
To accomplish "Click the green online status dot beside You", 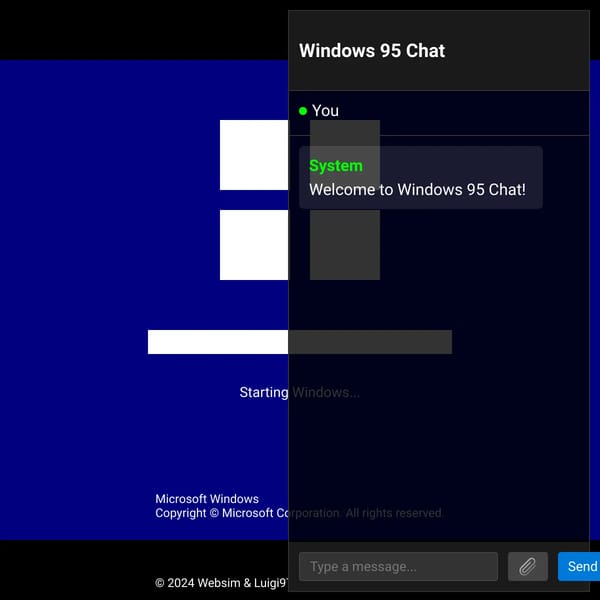I will pos(303,111).
